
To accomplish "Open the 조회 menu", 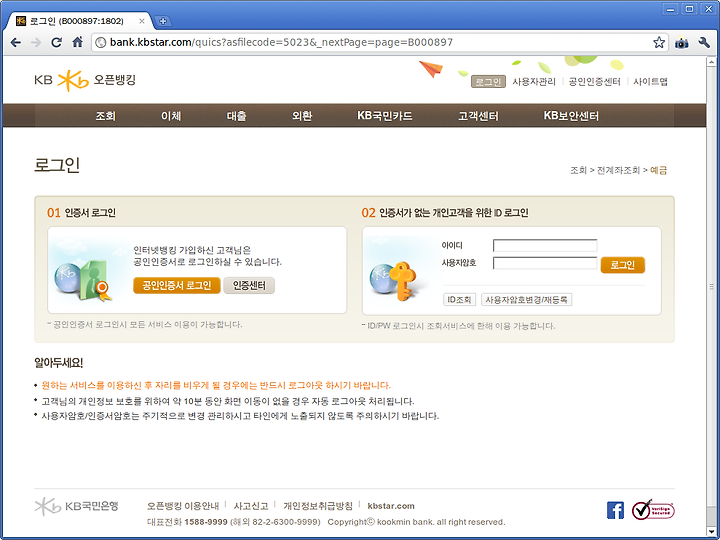I will (105, 116).
